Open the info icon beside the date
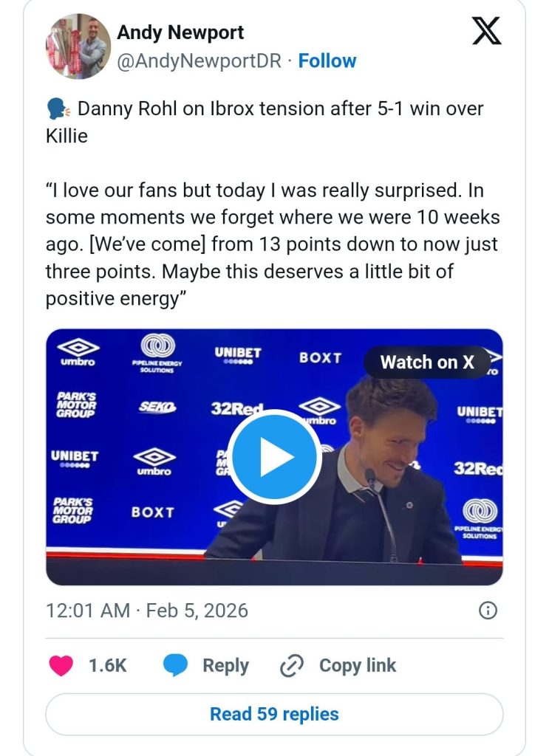Image resolution: width=549 pixels, height=756 pixels. (x=488, y=611)
